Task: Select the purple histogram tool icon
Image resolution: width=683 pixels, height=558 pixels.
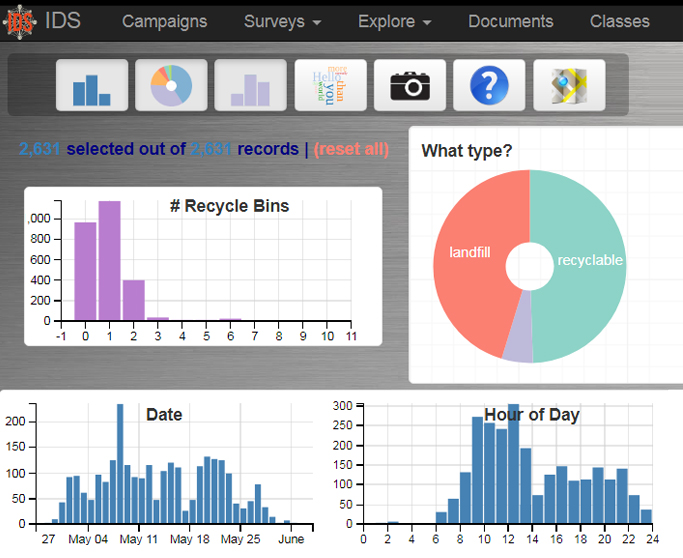Action: click(x=250, y=85)
